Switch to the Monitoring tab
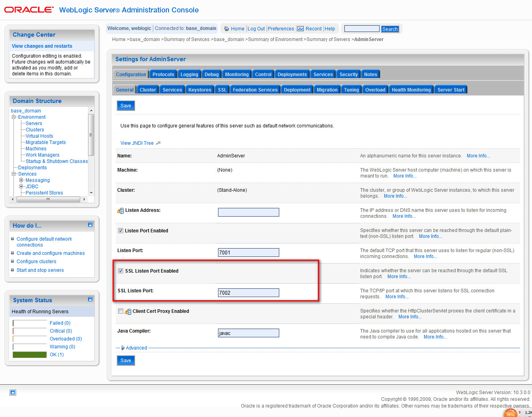The width and height of the screenshot is (532, 417). point(237,75)
